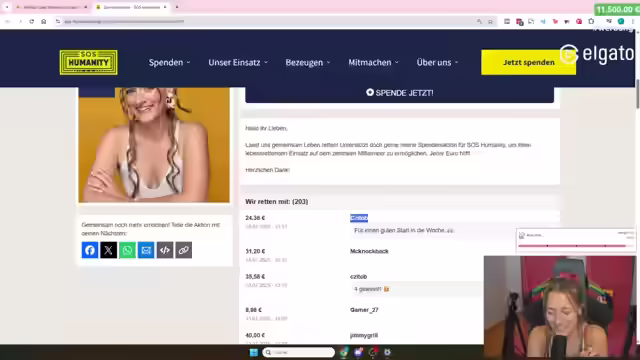Go to the browser home page

(x=44, y=21)
